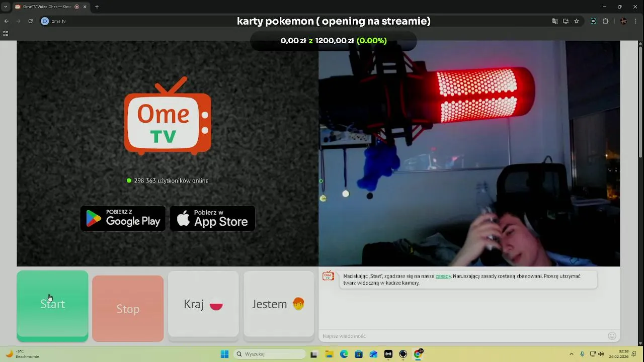Go forward in browser history
The width and height of the screenshot is (644, 362).
(x=18, y=21)
